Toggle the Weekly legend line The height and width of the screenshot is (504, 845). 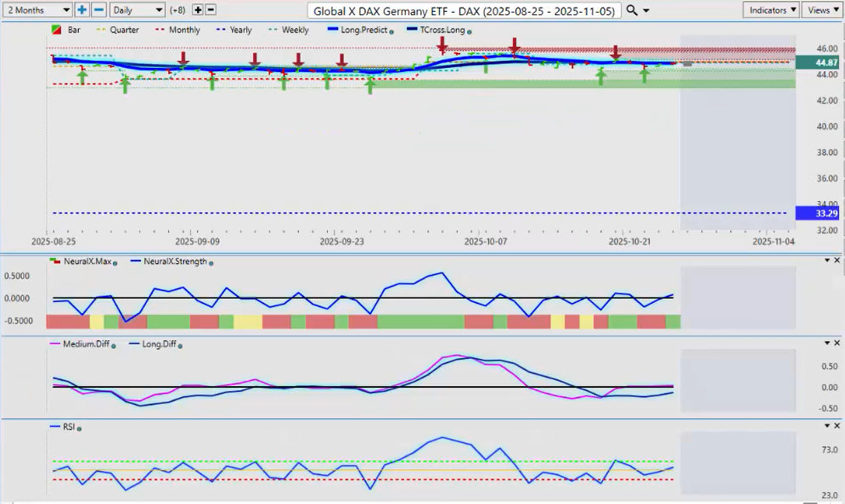[x=290, y=30]
